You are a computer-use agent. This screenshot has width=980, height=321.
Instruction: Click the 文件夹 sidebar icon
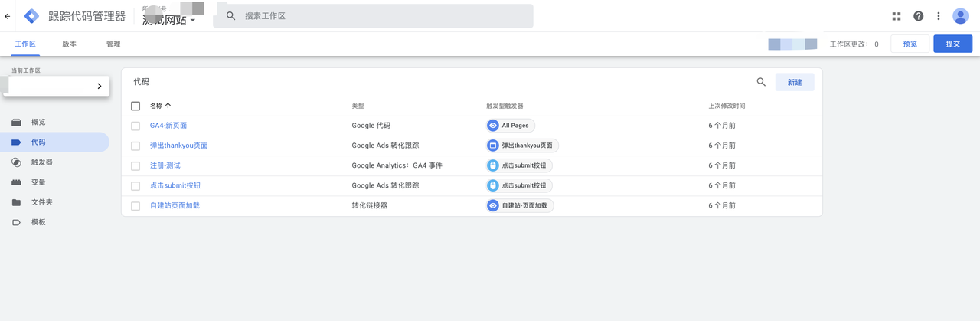point(16,202)
